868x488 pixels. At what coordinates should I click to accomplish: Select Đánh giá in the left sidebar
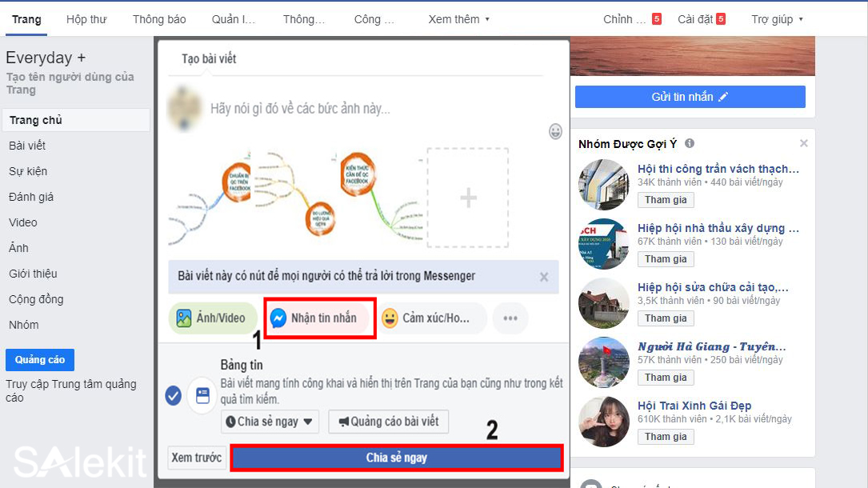coord(34,196)
